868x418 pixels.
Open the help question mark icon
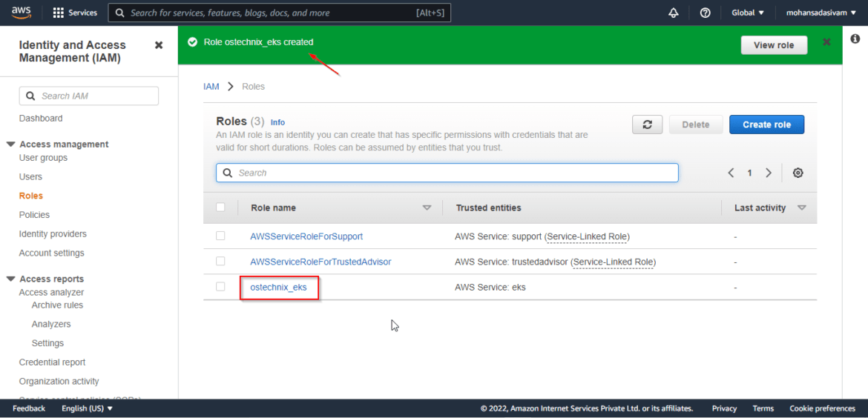click(x=706, y=13)
